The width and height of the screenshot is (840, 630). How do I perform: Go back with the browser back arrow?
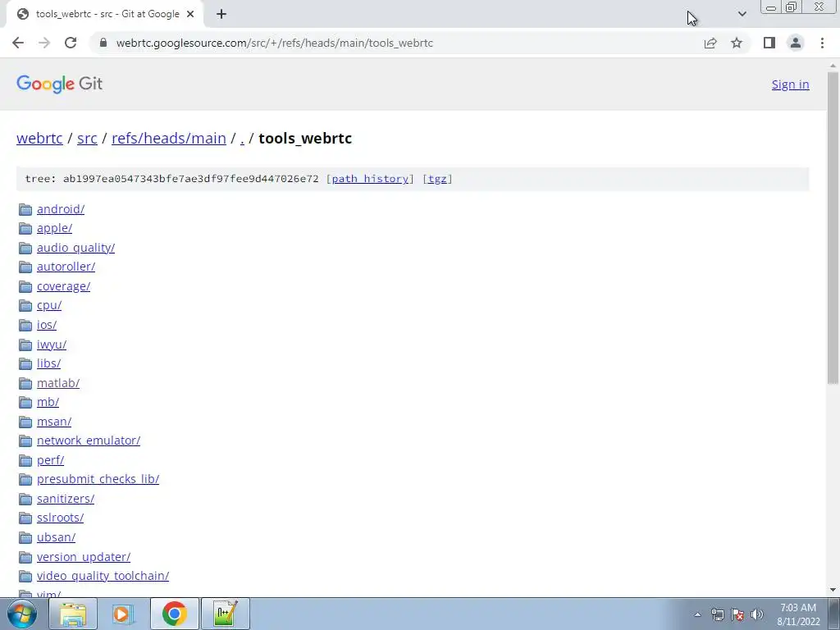click(18, 43)
